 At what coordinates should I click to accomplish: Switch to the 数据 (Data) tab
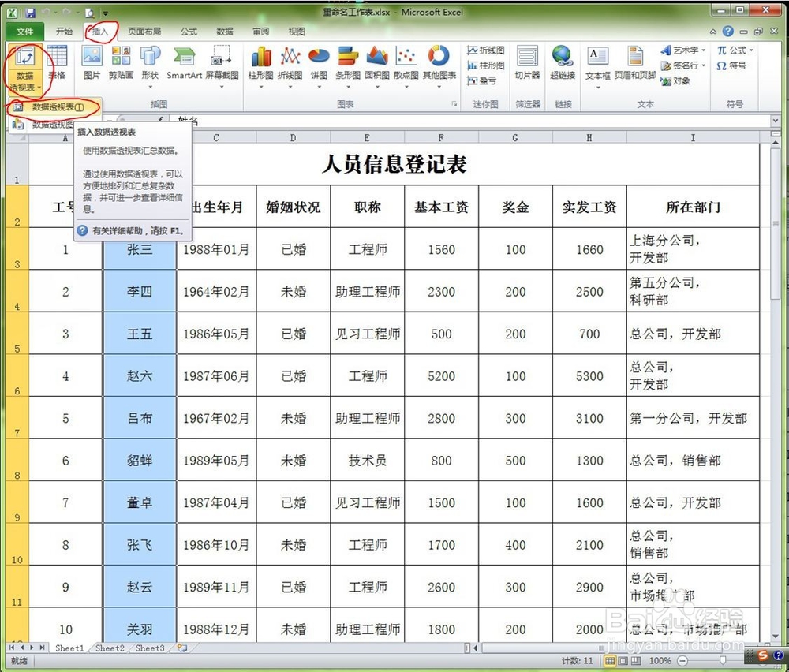[224, 32]
